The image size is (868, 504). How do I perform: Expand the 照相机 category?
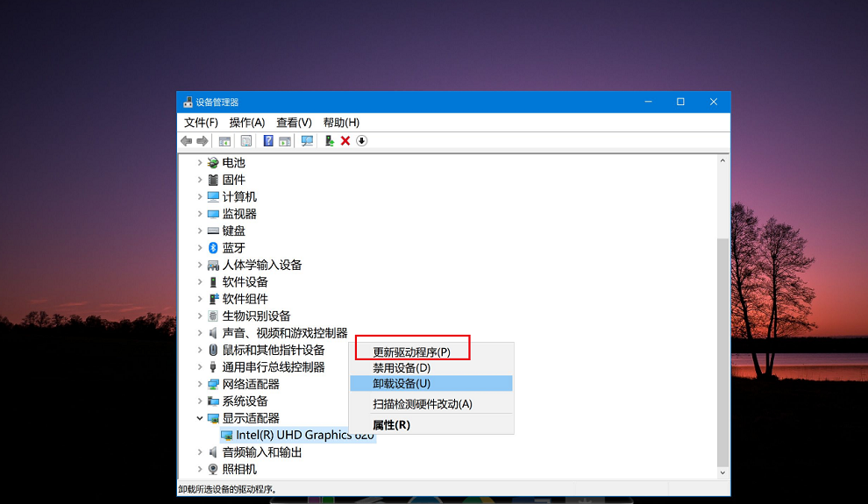click(200, 469)
